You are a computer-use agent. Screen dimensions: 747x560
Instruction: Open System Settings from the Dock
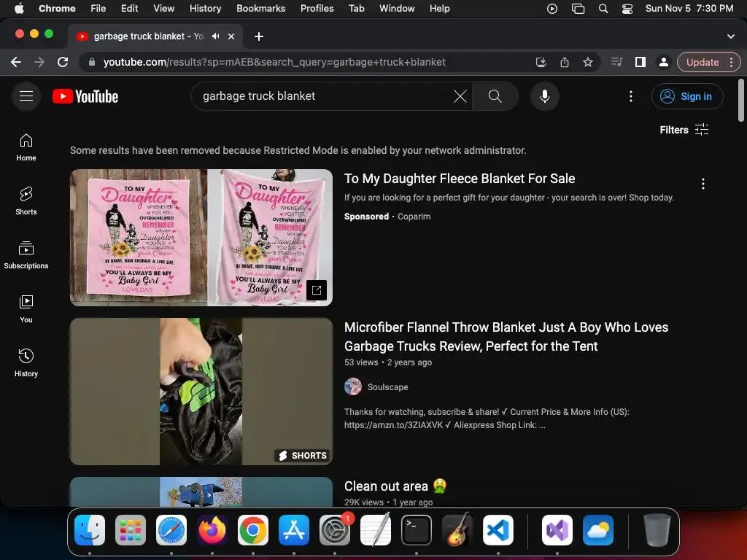coord(335,530)
